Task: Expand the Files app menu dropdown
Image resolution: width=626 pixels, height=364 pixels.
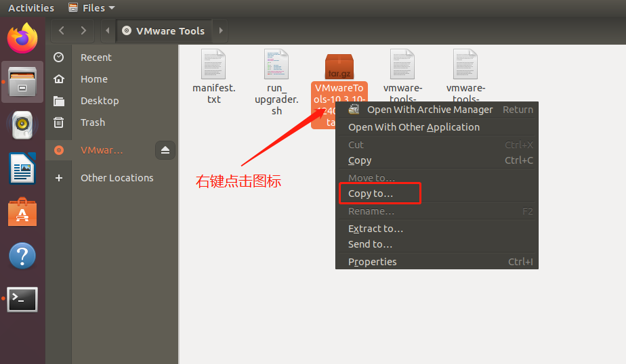Action: click(92, 8)
